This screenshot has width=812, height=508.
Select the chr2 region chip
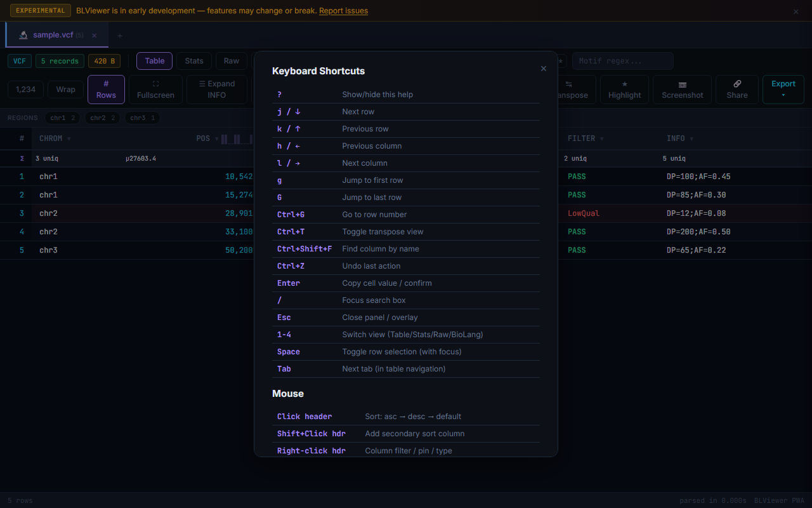(x=102, y=117)
